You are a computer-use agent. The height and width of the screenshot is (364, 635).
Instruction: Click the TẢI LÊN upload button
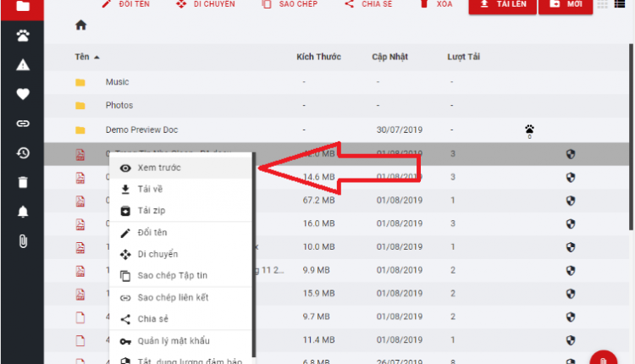pos(503,6)
